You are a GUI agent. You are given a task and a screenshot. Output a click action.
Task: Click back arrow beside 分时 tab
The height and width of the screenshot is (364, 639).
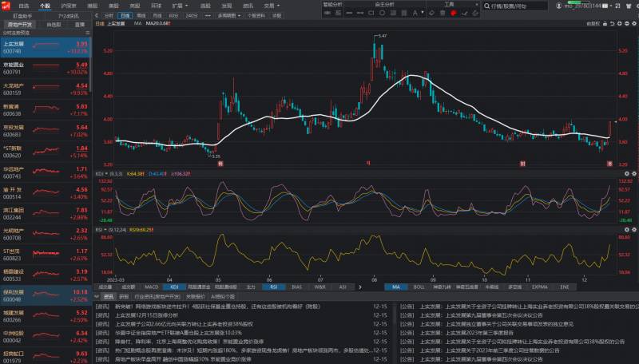(97, 15)
